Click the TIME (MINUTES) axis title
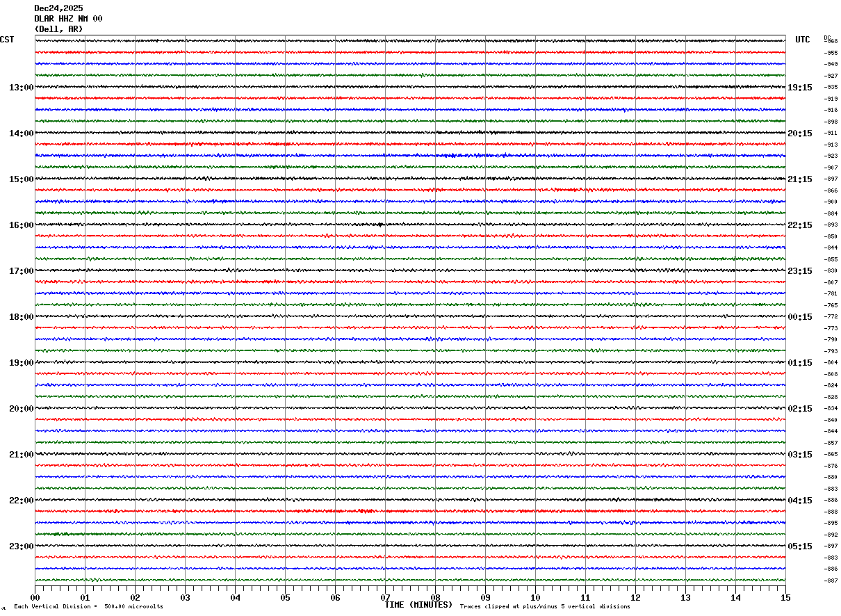Screen dimensions: 841x616 (418, 605)
